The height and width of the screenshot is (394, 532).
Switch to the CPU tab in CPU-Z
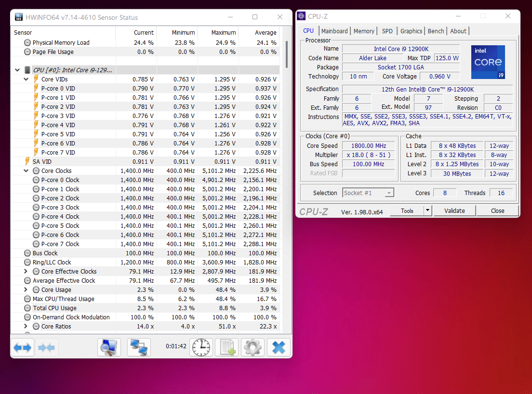308,31
